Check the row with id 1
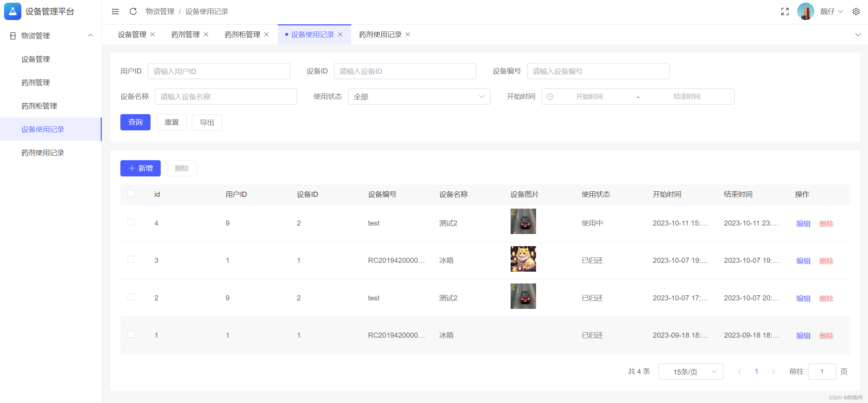 131,334
